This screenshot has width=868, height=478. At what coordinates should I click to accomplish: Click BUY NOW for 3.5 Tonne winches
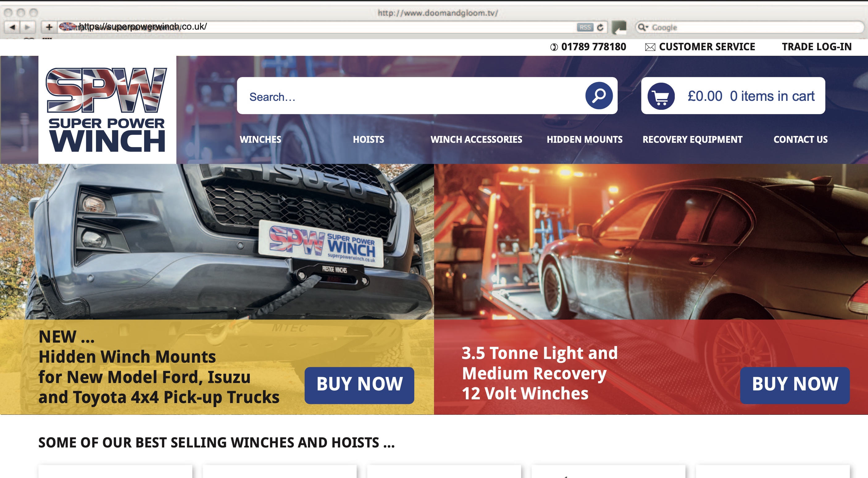point(795,385)
